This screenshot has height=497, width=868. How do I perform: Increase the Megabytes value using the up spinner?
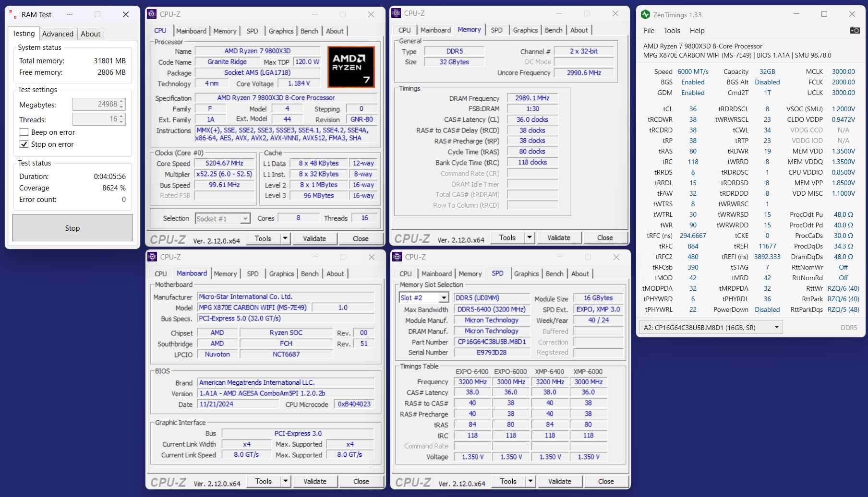pyautogui.click(x=121, y=102)
